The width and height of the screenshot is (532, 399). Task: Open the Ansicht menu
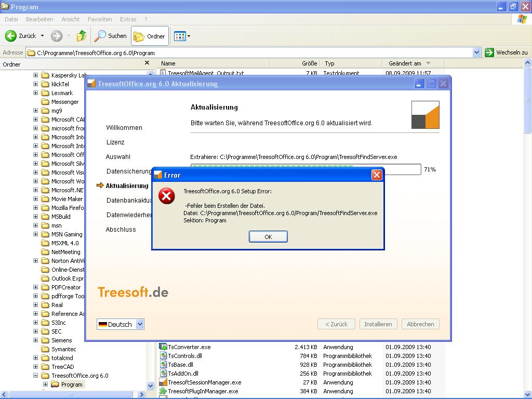tap(70, 19)
